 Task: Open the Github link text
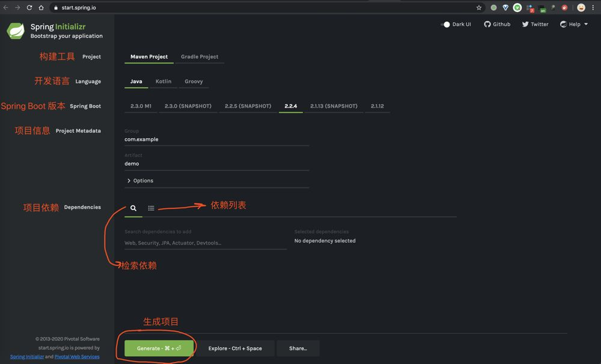(x=501, y=24)
